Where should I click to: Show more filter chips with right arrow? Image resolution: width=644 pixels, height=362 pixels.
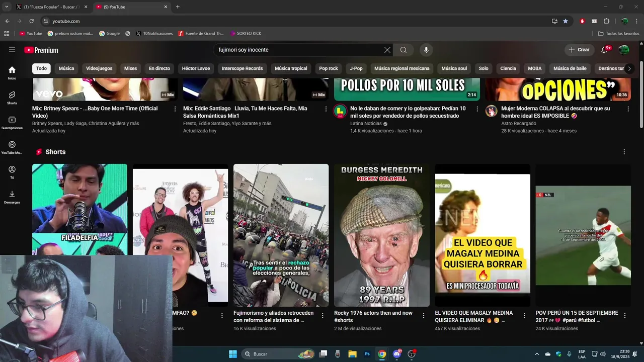coord(629,69)
